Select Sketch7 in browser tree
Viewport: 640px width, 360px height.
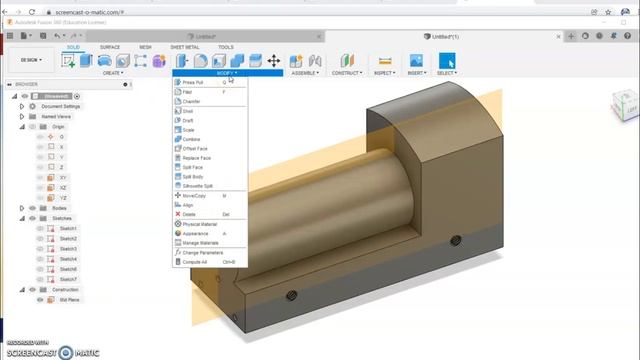(x=68, y=280)
